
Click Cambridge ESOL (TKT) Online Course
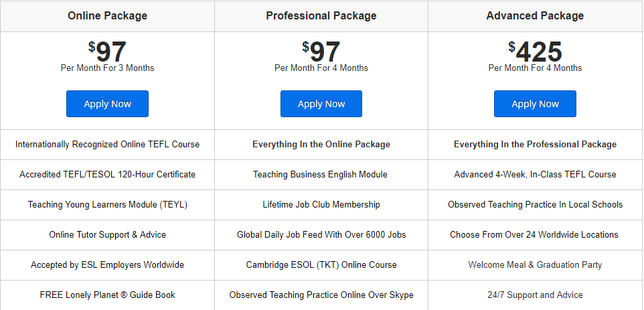321,265
